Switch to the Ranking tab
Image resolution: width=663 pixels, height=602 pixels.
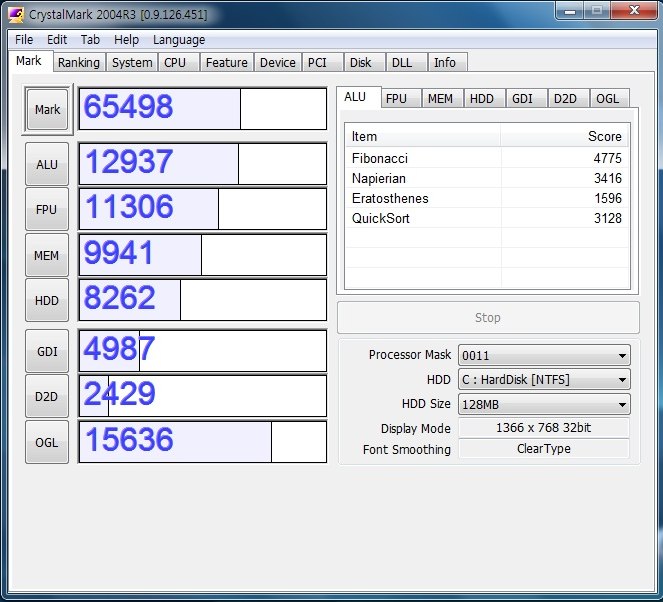[x=79, y=63]
